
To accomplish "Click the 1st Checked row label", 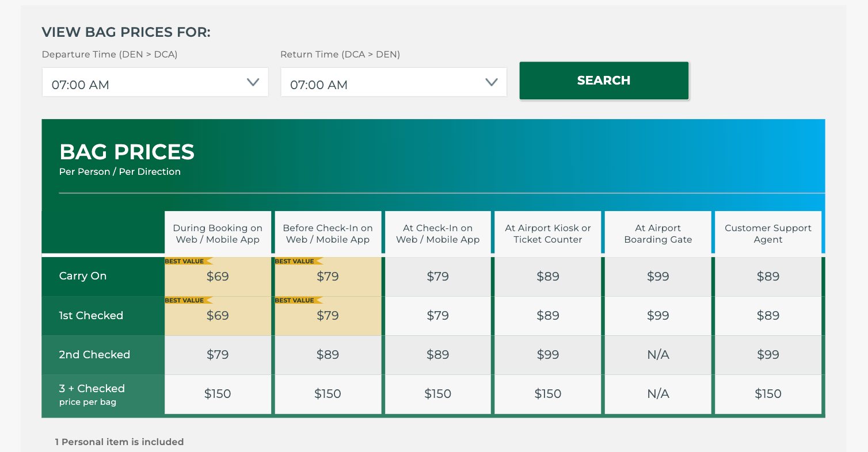I will pos(91,315).
